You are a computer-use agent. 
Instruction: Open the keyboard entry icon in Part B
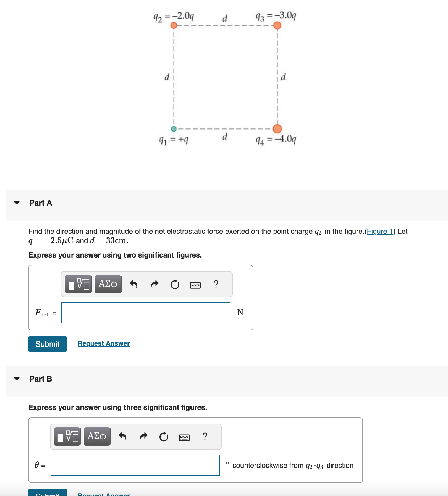184,437
